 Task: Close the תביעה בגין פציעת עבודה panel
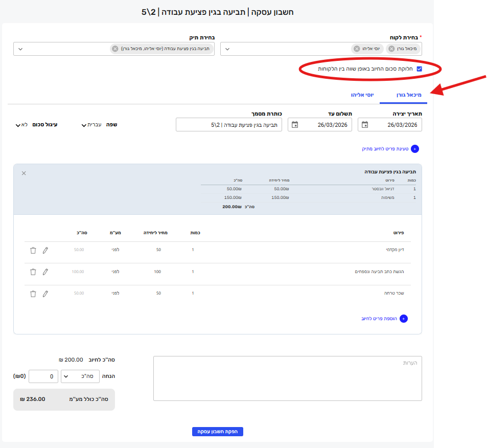(x=24, y=173)
